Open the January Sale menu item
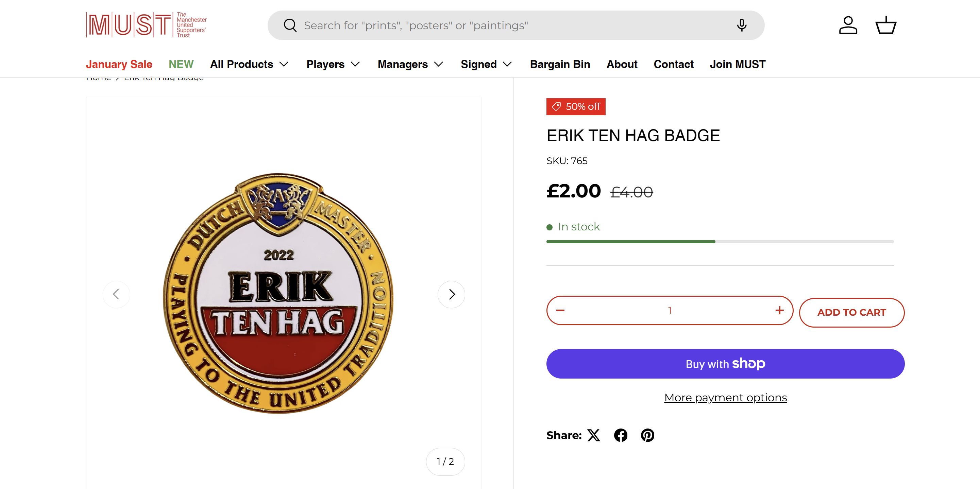980x489 pixels. pyautogui.click(x=119, y=64)
